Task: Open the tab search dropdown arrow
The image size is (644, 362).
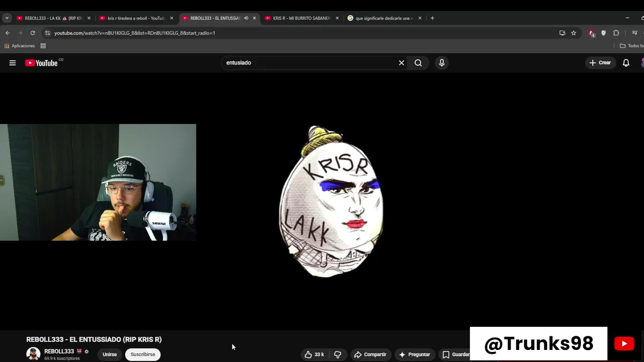Action: (7, 18)
